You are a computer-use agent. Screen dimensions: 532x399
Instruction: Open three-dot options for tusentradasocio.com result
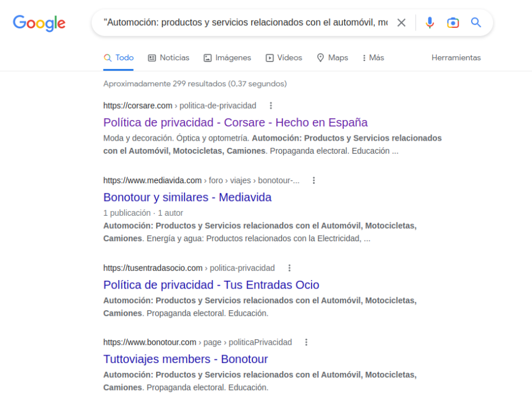pyautogui.click(x=289, y=268)
